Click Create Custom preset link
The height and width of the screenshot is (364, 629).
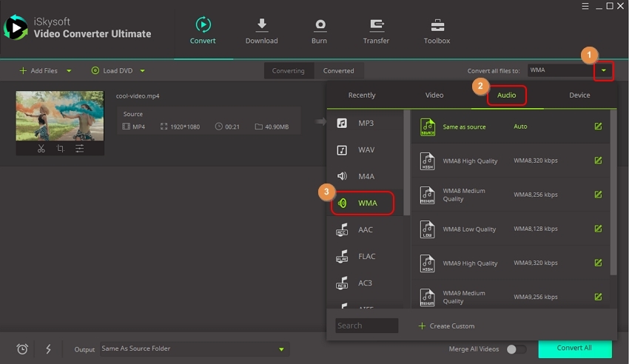pos(446,326)
